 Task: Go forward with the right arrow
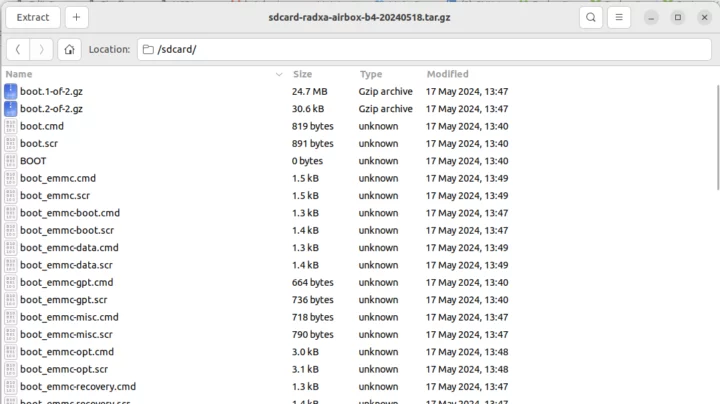[41, 49]
